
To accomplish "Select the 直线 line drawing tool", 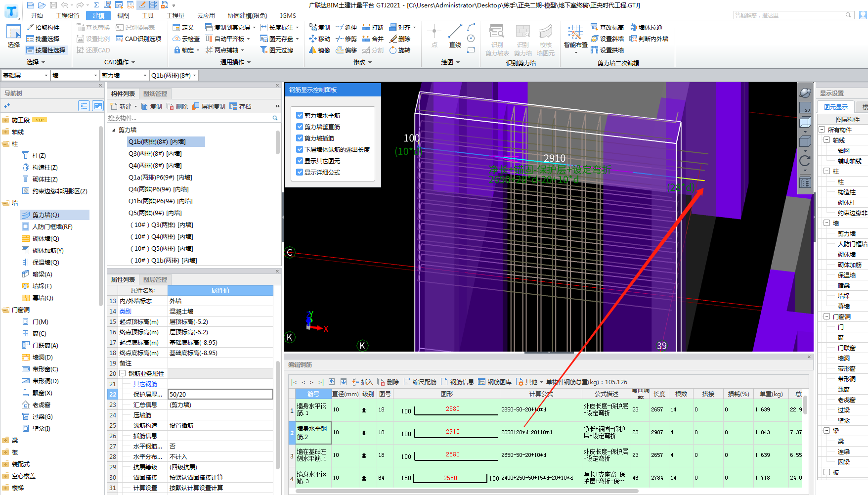I will pos(455,37).
